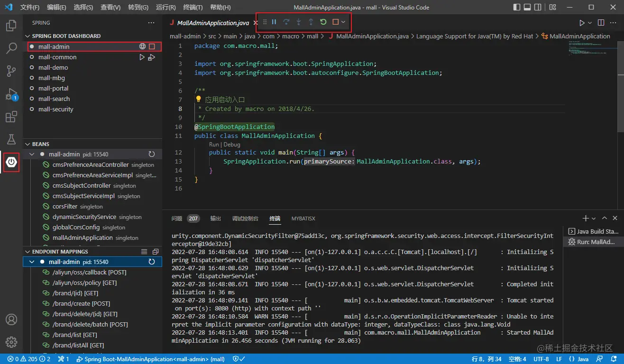Switch to the 调试控制台 tab
Image resolution: width=624 pixels, height=364 pixels.
point(245,218)
